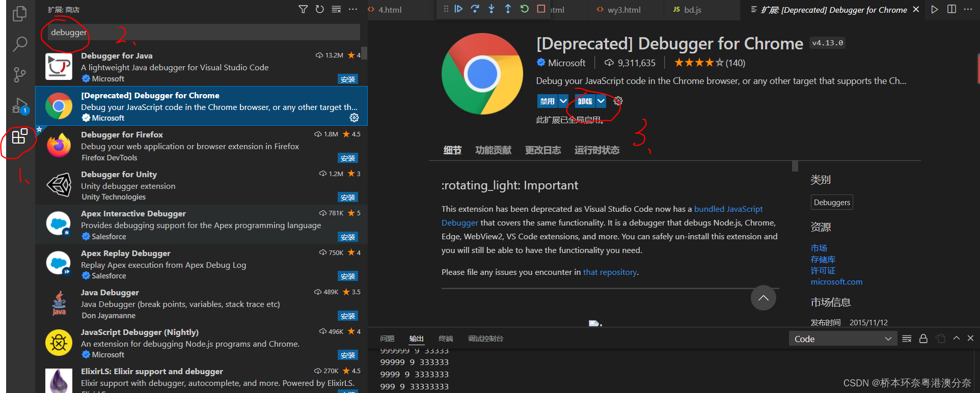980x393 pixels.
Task: Install the Java Debugger extension
Action: [348, 316]
